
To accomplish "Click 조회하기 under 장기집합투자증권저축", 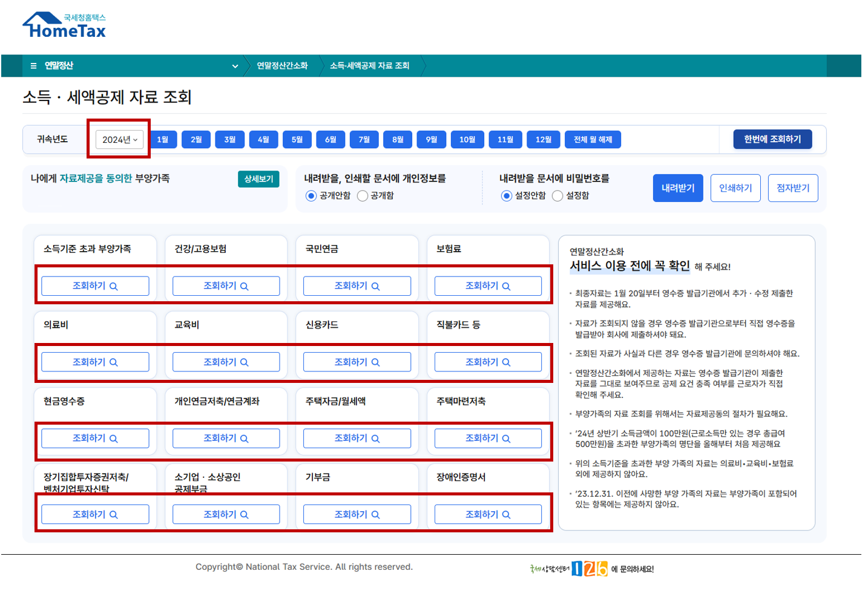I will (95, 515).
